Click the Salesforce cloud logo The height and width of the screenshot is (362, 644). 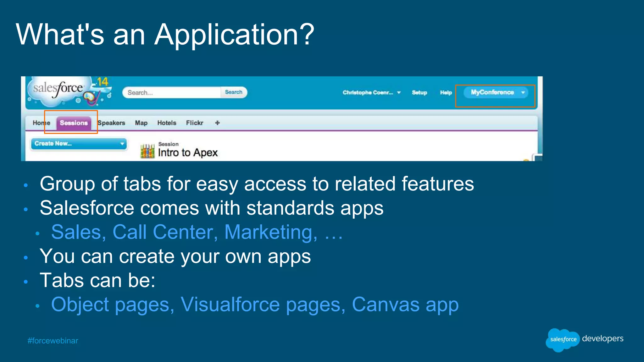coord(70,91)
